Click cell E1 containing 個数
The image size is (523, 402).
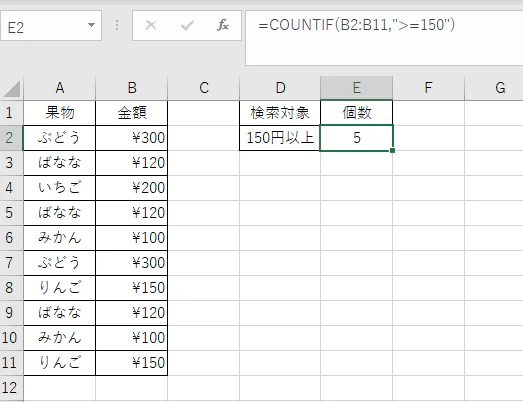point(357,113)
